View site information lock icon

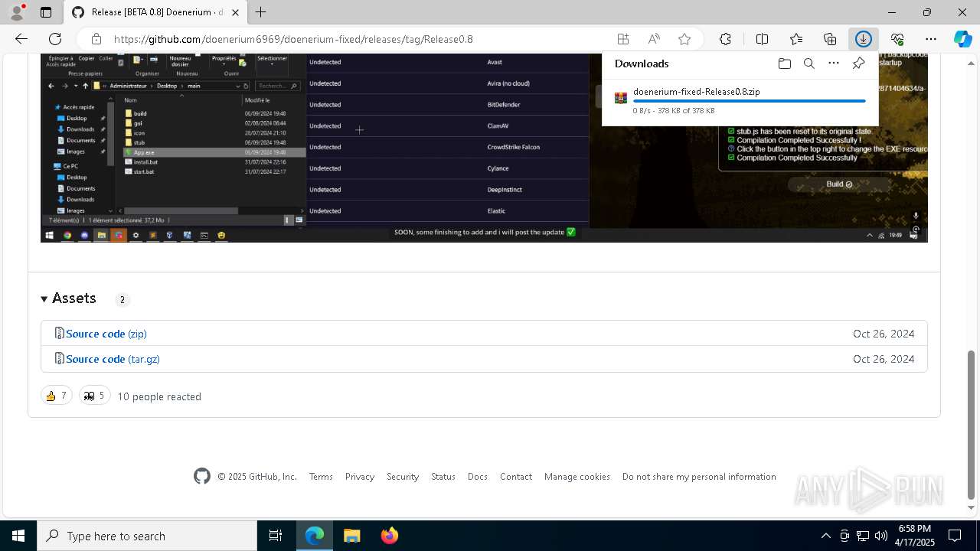pos(96,39)
